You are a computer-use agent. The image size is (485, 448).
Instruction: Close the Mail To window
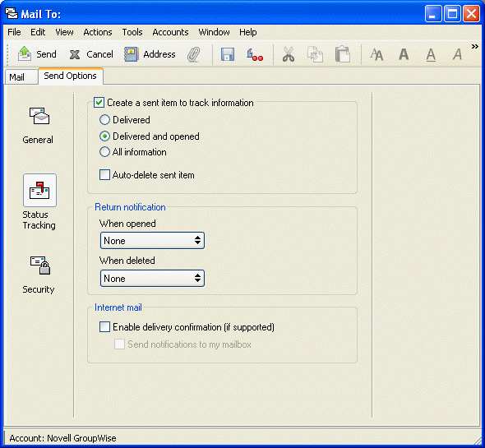coord(471,14)
